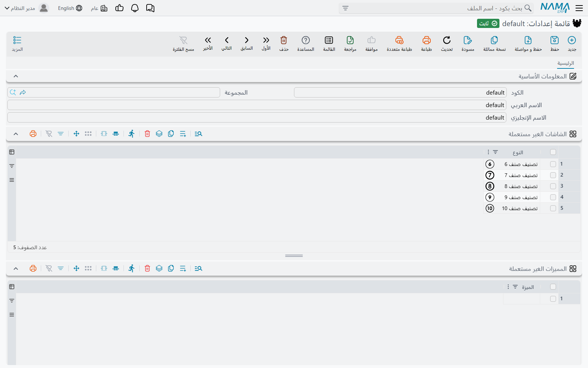This screenshot has width=588, height=368.
Task: Open the notifications bell icon
Action: tap(135, 8)
